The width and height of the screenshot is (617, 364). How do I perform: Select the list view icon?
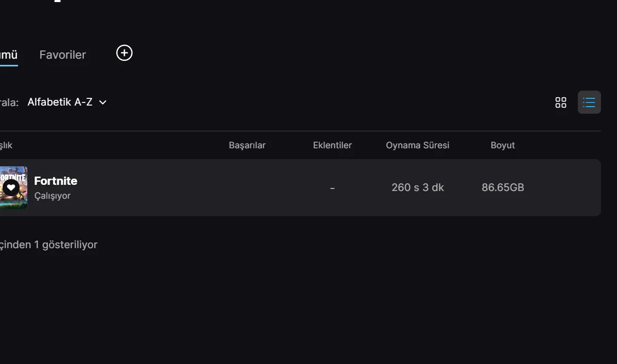(x=589, y=102)
